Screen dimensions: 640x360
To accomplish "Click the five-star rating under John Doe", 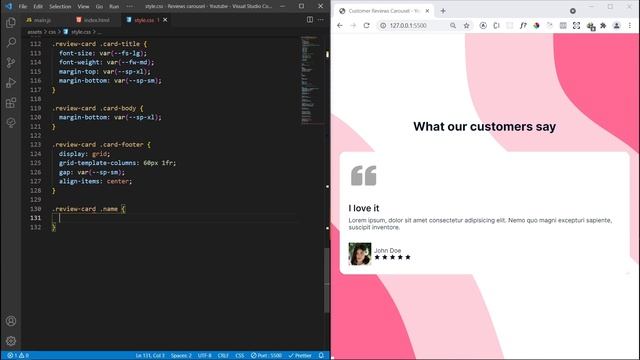I will tap(392, 257).
